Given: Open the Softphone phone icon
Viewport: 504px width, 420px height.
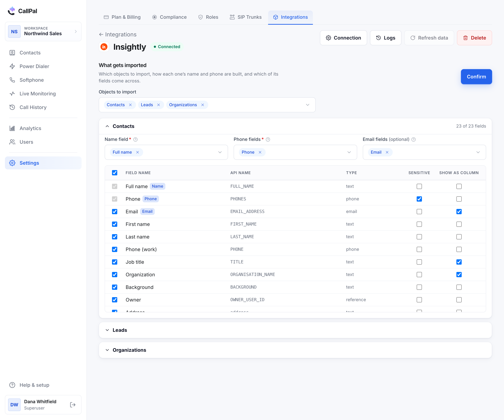Looking at the screenshot, I should (x=12, y=80).
